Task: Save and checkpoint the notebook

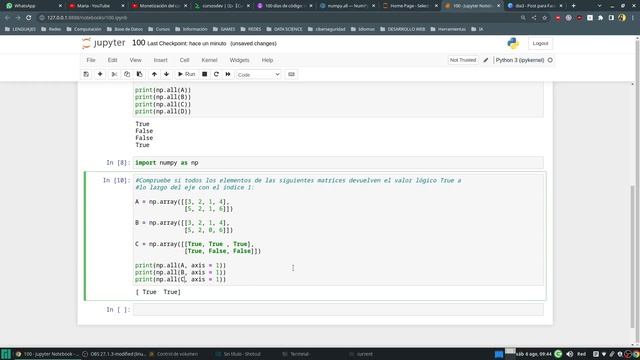Action: pos(86,74)
